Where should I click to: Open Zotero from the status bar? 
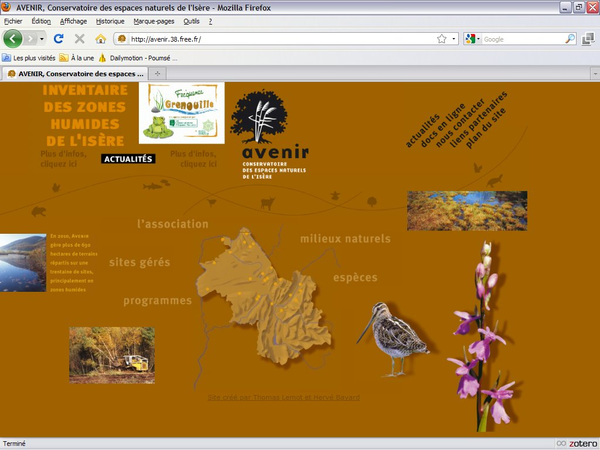click(x=574, y=443)
